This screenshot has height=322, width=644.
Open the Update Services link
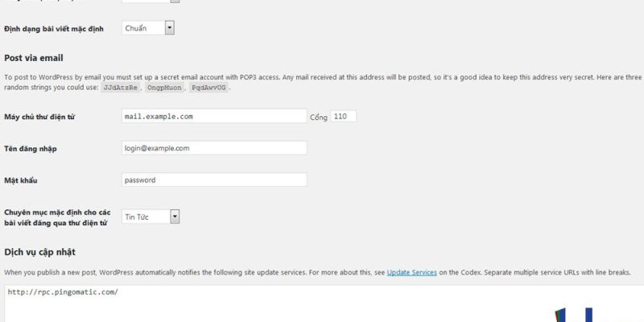[411, 273]
